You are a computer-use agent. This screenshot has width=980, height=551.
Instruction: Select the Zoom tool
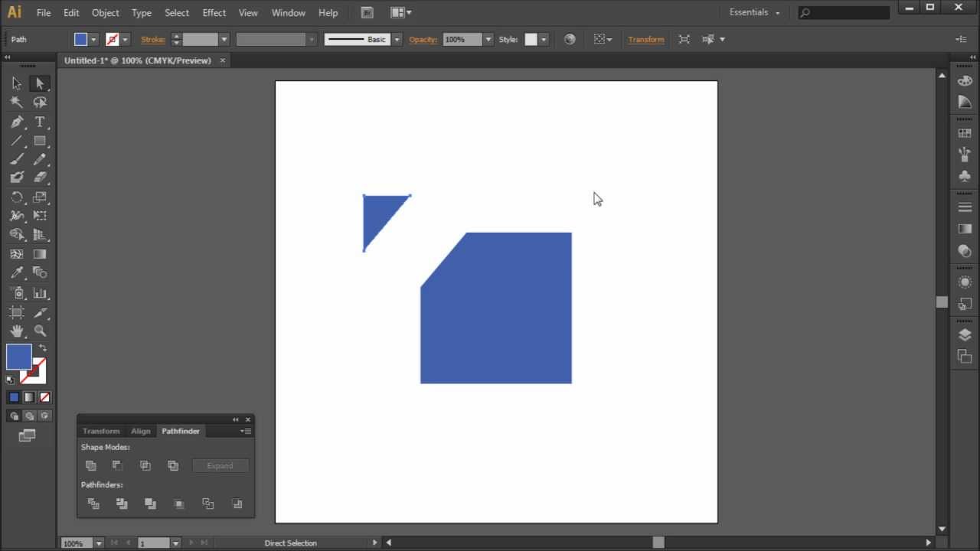(x=40, y=331)
